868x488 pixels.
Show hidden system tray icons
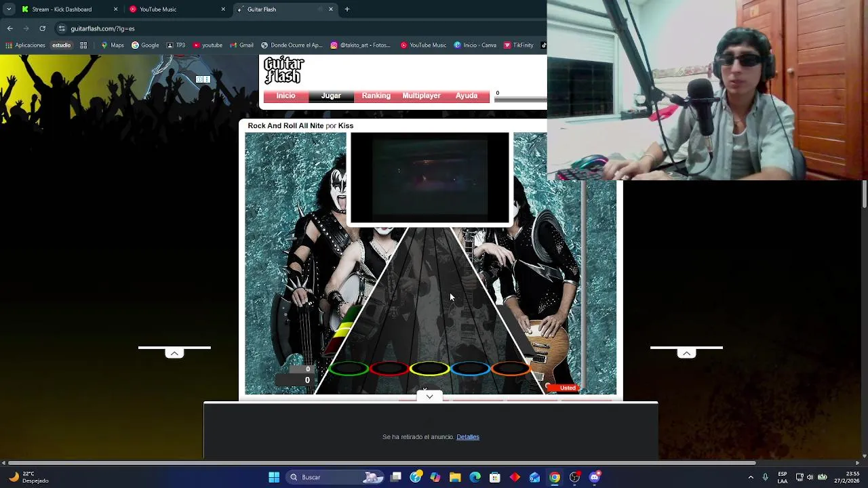tap(751, 477)
